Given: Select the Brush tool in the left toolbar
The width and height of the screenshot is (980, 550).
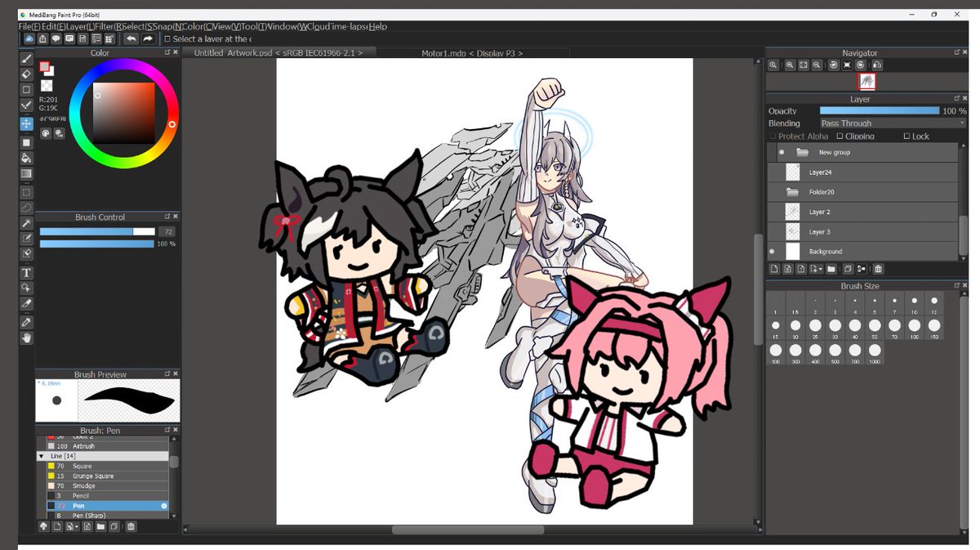Looking at the screenshot, I should pos(26,59).
